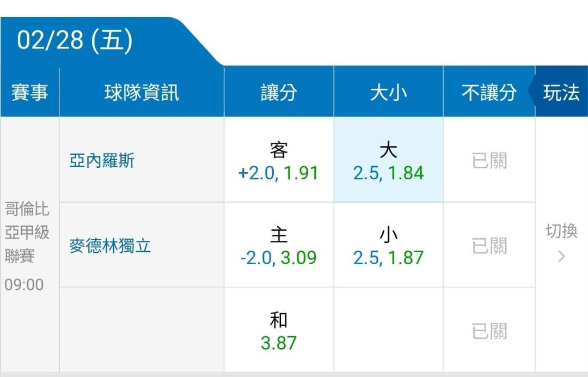The width and height of the screenshot is (588, 377).
Task: Open the 玩法 play-type tab
Action: point(561,93)
